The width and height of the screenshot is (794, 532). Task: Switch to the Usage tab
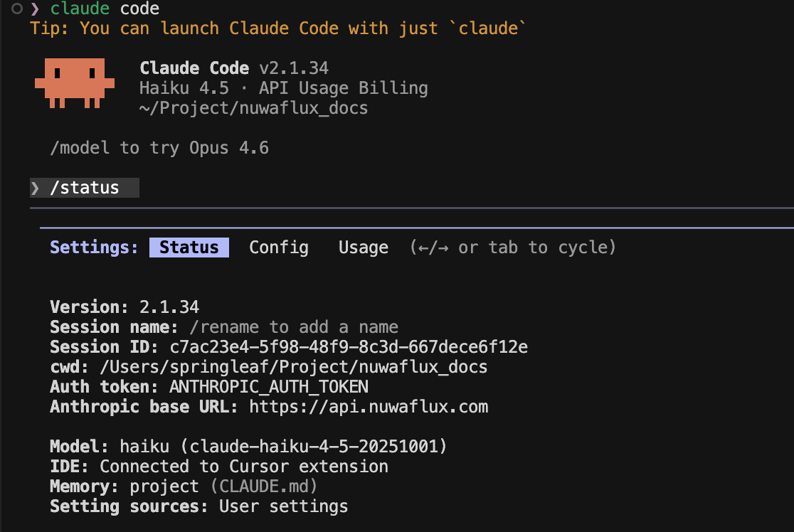363,247
